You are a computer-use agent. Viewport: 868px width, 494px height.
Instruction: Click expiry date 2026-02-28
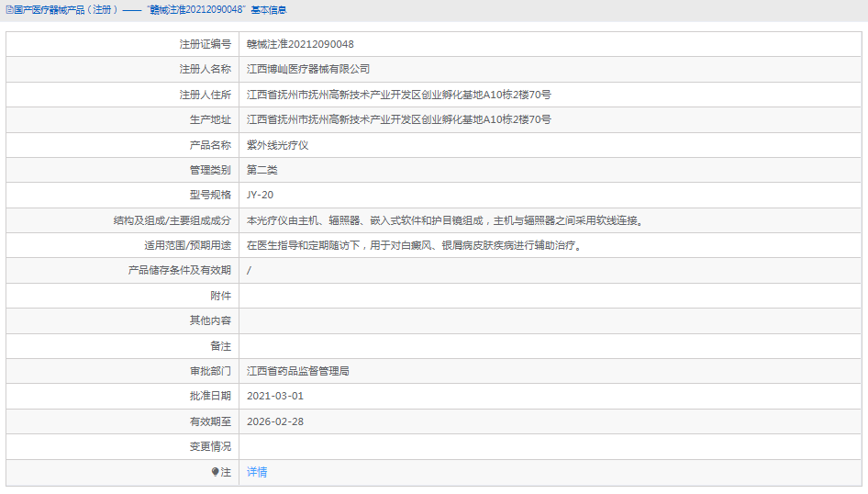275,421
